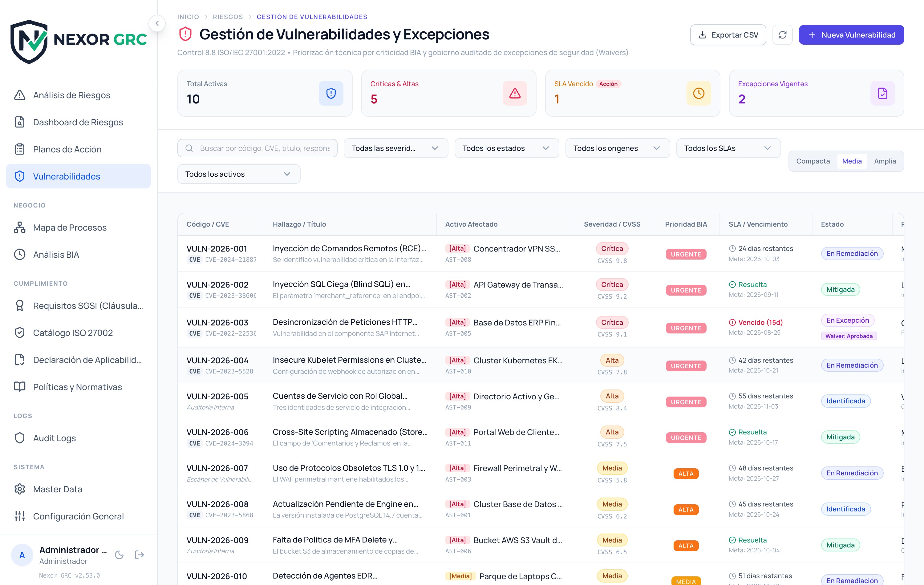924x585 pixels.
Task: Click the refresh icon button
Action: pyautogui.click(x=782, y=35)
